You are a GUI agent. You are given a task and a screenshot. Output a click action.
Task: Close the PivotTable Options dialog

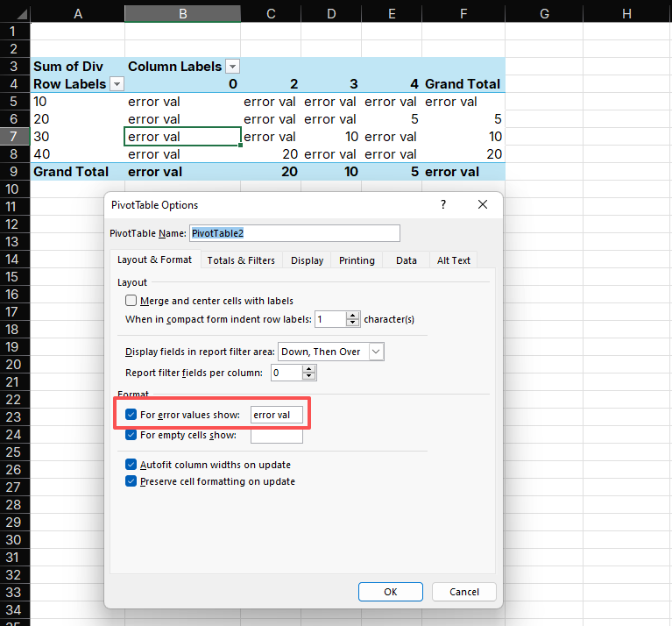(483, 204)
